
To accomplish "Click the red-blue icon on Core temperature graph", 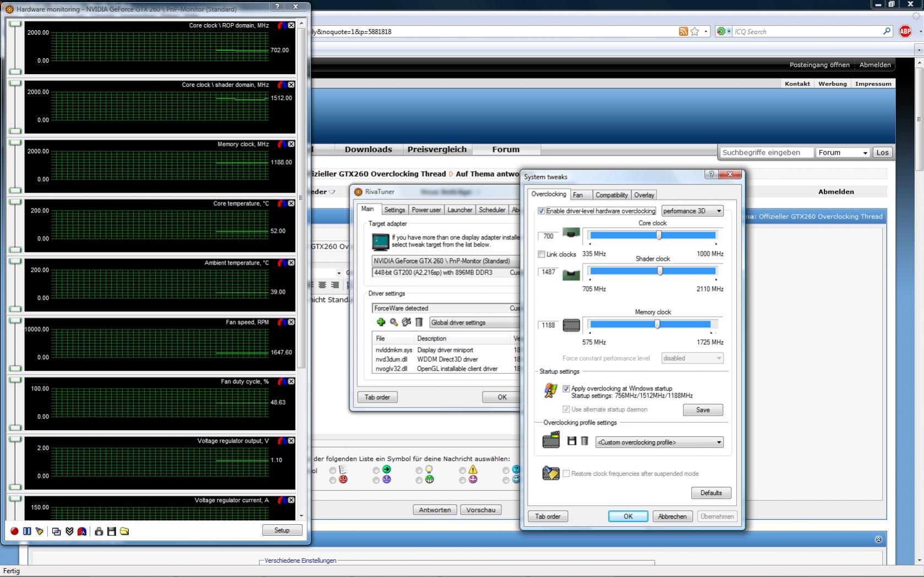I will point(282,204).
